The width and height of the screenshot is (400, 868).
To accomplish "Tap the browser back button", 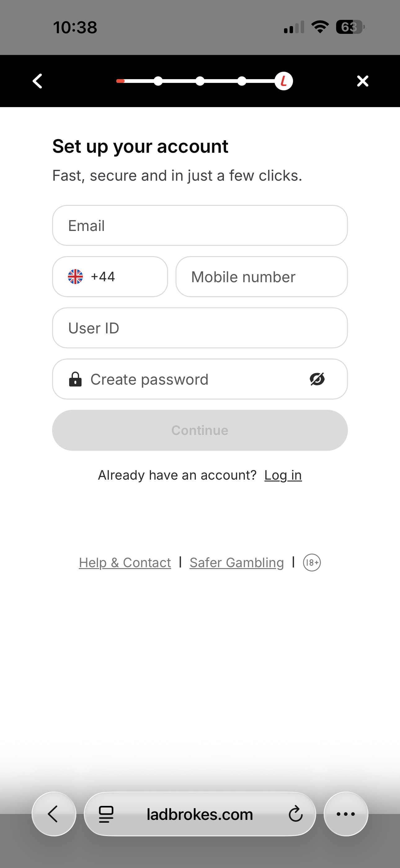I will coord(54,814).
